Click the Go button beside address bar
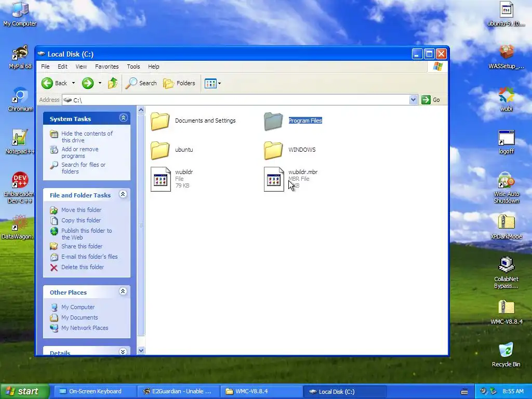 point(431,100)
